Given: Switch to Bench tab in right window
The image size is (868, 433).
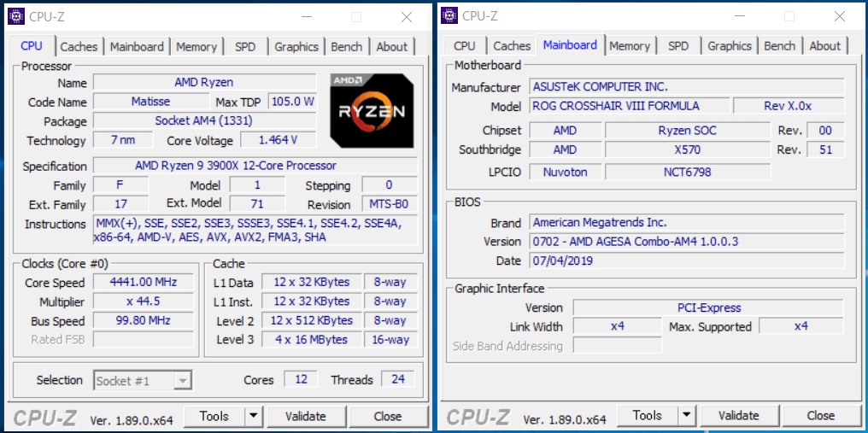Looking at the screenshot, I should [780, 46].
